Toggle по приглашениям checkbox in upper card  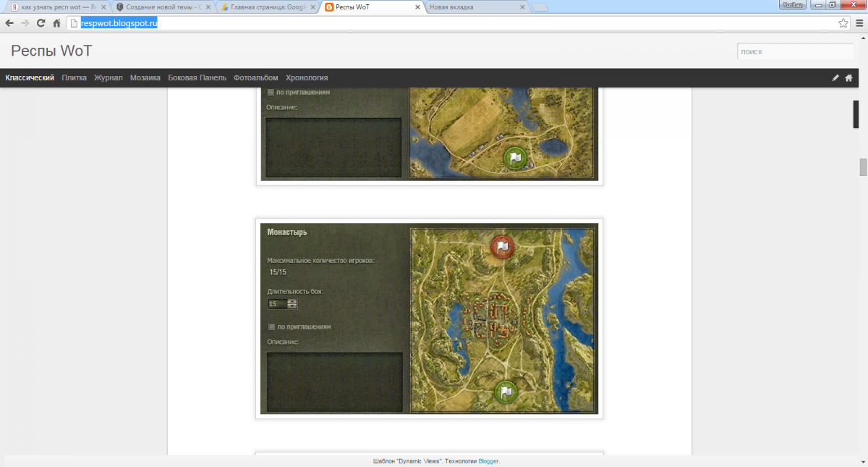(x=271, y=92)
